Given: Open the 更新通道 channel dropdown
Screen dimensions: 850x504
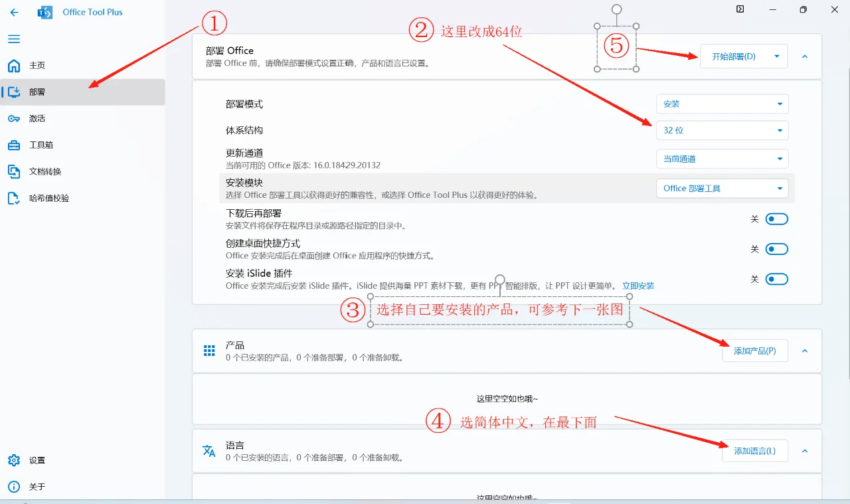Looking at the screenshot, I should coord(722,159).
